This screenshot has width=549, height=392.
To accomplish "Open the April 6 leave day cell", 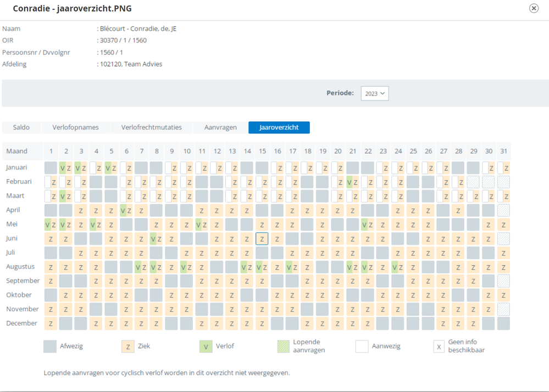I will (x=126, y=210).
